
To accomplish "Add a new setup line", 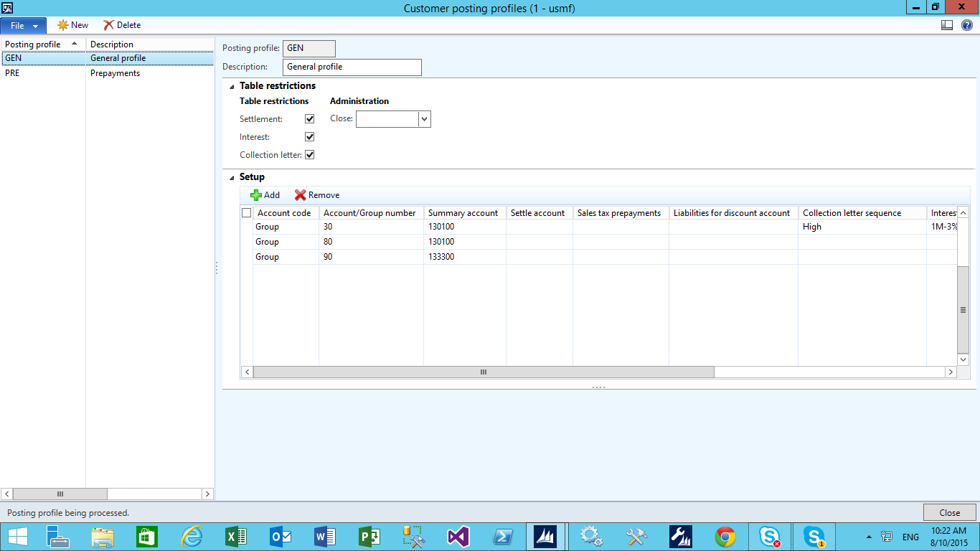I will [265, 195].
